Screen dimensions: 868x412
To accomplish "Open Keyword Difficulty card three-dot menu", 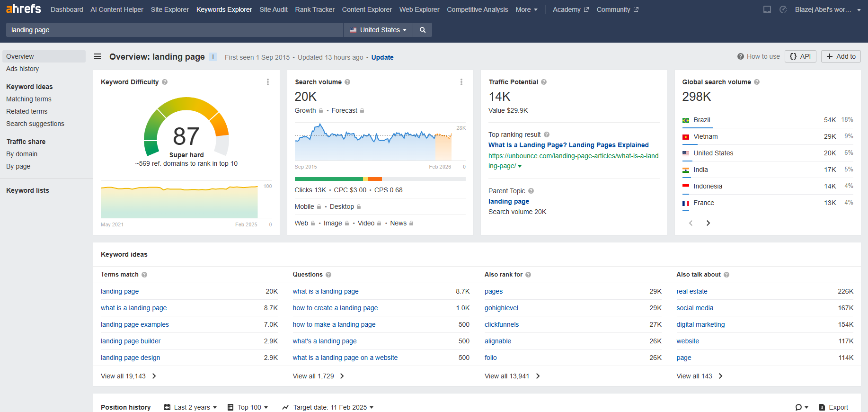I will coord(268,82).
